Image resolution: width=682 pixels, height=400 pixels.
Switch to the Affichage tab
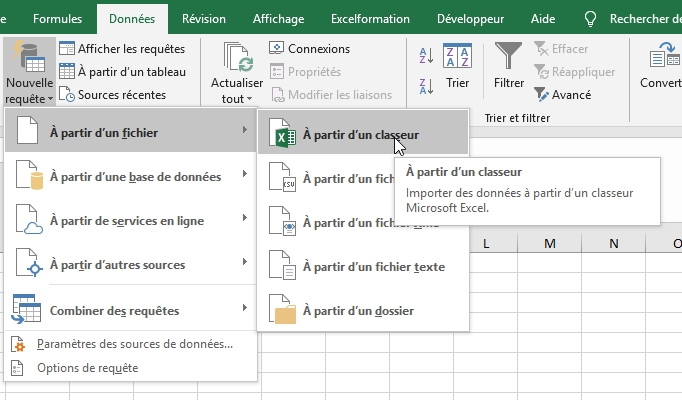tap(278, 19)
